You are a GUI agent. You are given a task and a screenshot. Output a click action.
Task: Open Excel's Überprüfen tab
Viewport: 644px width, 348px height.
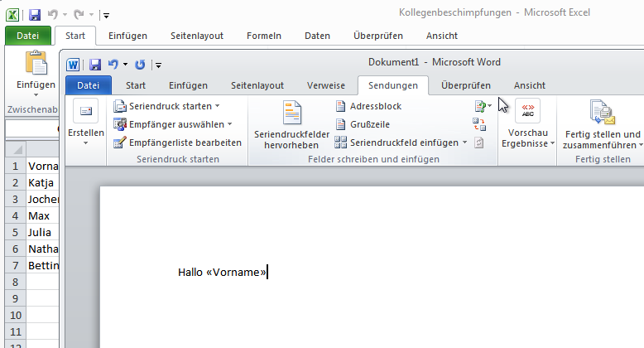point(377,36)
